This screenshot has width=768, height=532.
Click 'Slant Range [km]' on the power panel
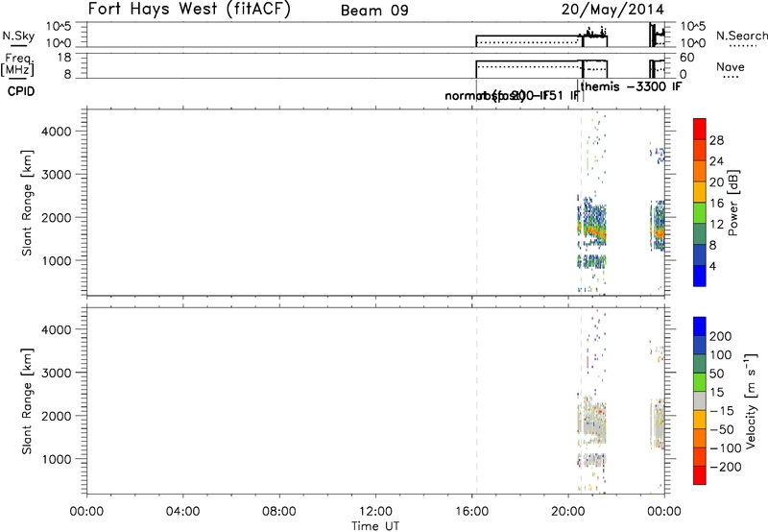[x=27, y=203]
